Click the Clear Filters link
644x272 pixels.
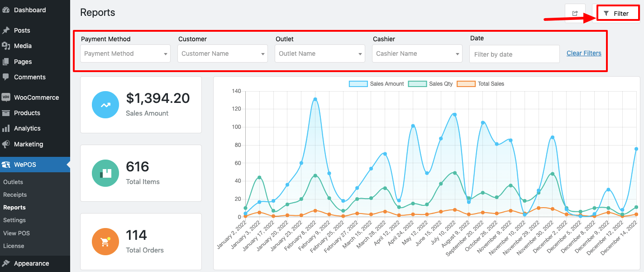584,53
